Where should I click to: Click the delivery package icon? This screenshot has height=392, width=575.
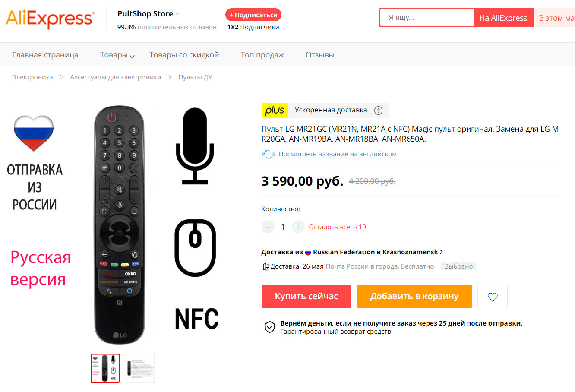[266, 267]
